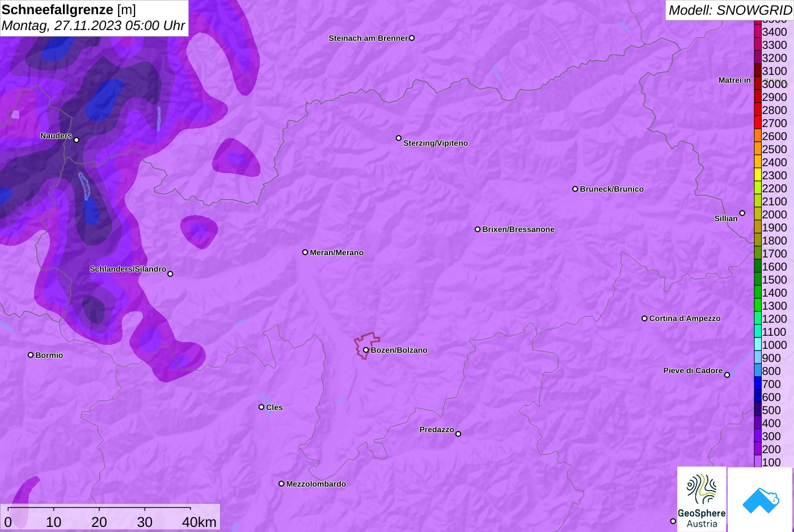
Task: Click the Steinach am Brenner location marker
Action: tap(412, 38)
